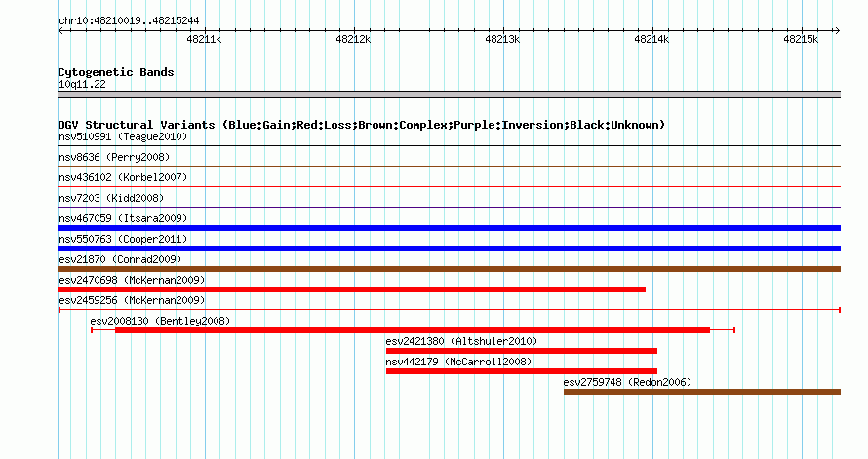Select the red bar under nsv442179

[x=522, y=371]
